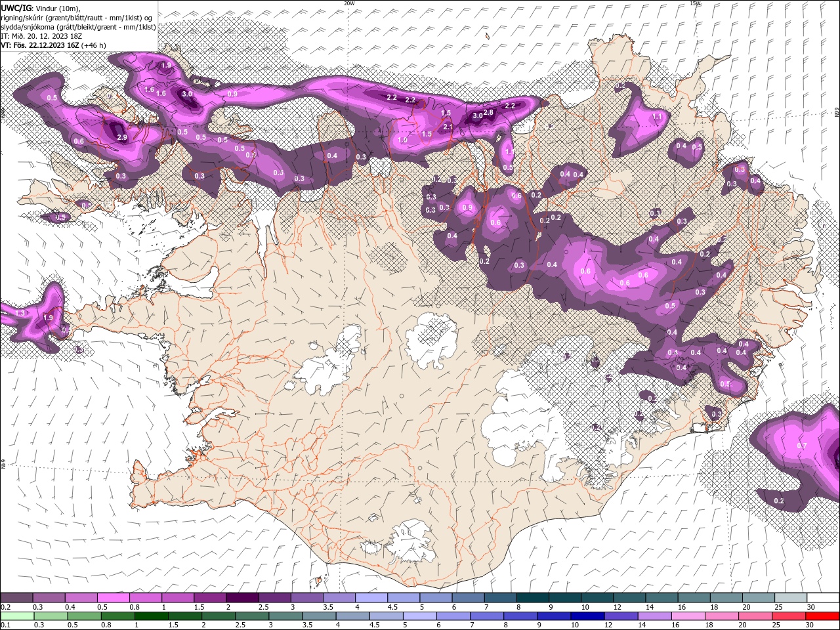
Task: Click the '2.1' precipitation value on map
Action: [x=448, y=127]
